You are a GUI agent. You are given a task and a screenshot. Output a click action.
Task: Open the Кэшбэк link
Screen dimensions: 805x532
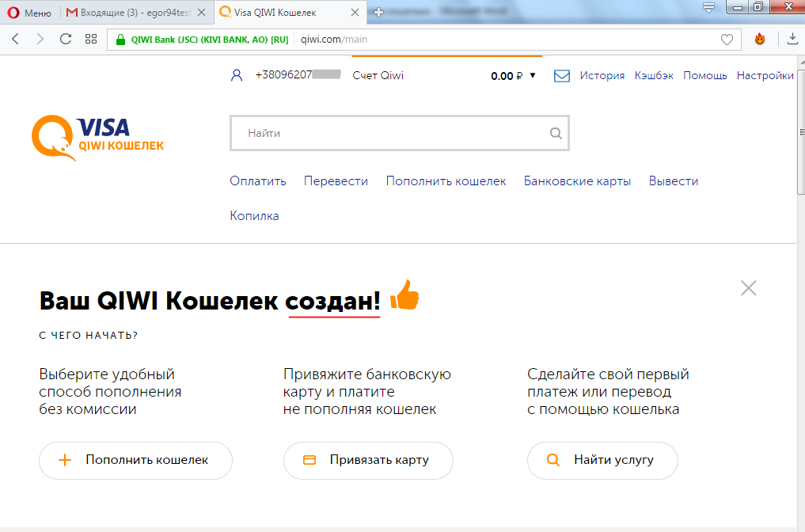coord(654,75)
